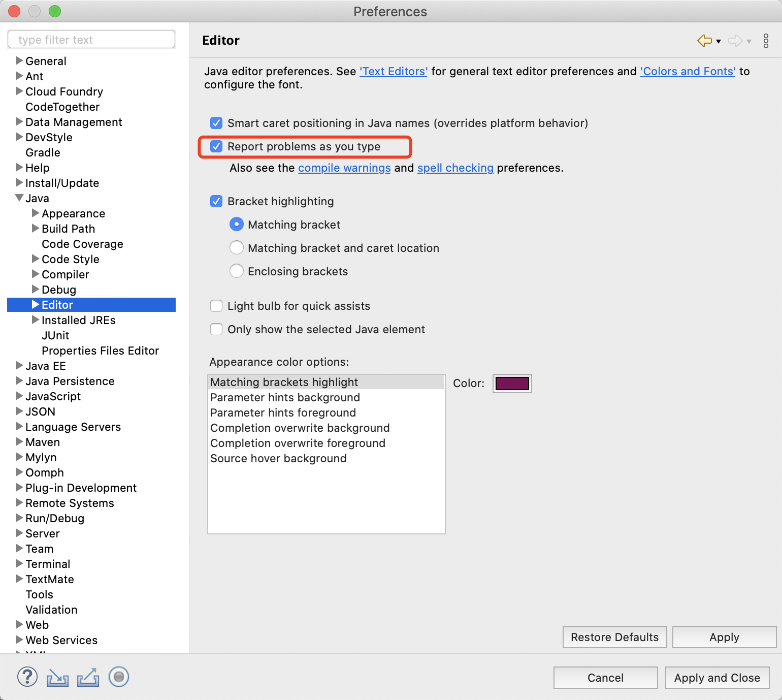The width and height of the screenshot is (782, 700).
Task: Select Parameter hints background list item
Action: pos(326,397)
